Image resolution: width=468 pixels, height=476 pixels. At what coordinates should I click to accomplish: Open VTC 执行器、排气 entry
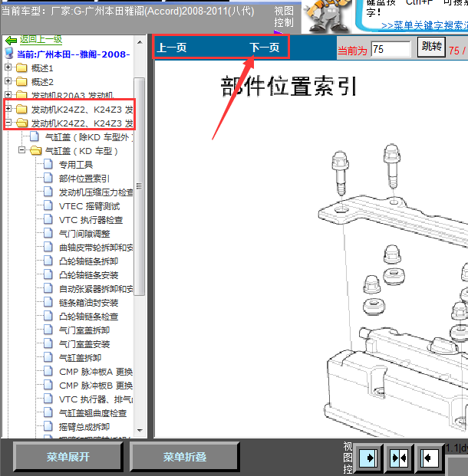click(x=96, y=399)
